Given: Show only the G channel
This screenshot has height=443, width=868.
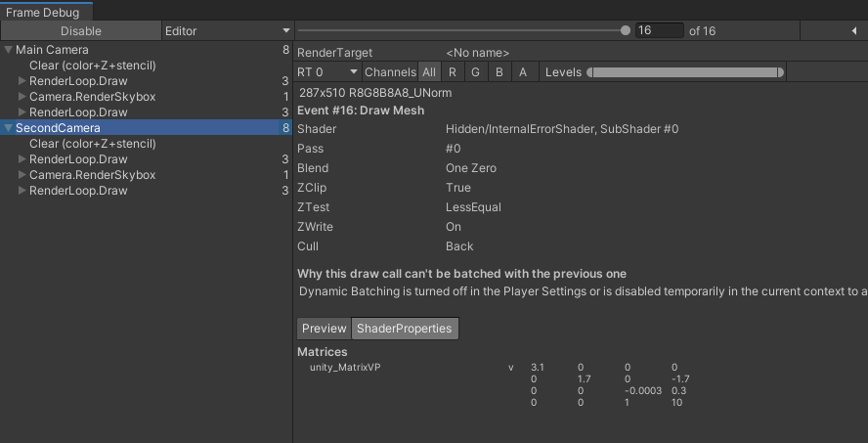Looking at the screenshot, I should coord(476,72).
